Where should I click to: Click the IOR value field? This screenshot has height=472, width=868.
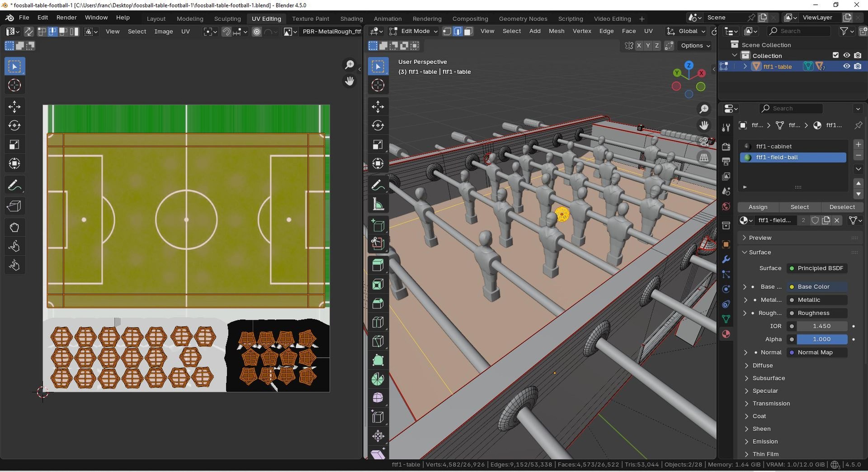point(821,326)
